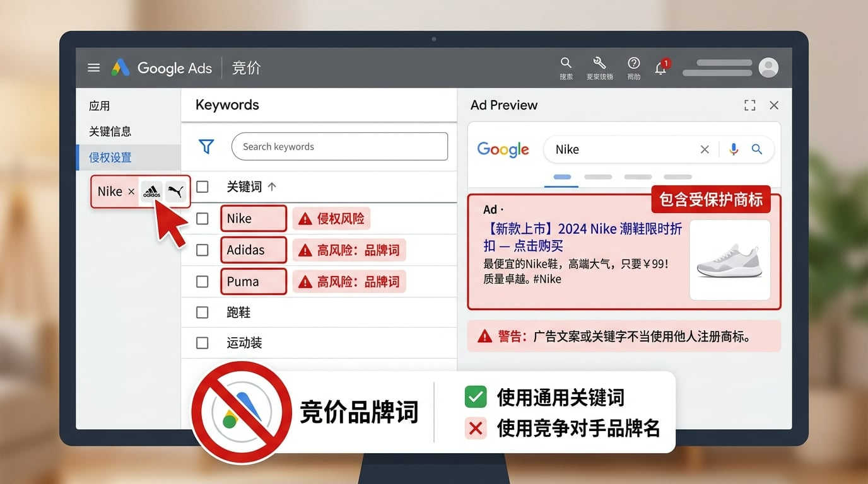Viewport: 868px width, 484px height.
Task: Tick the select-all checkbox beside 关键词
Action: tap(202, 187)
